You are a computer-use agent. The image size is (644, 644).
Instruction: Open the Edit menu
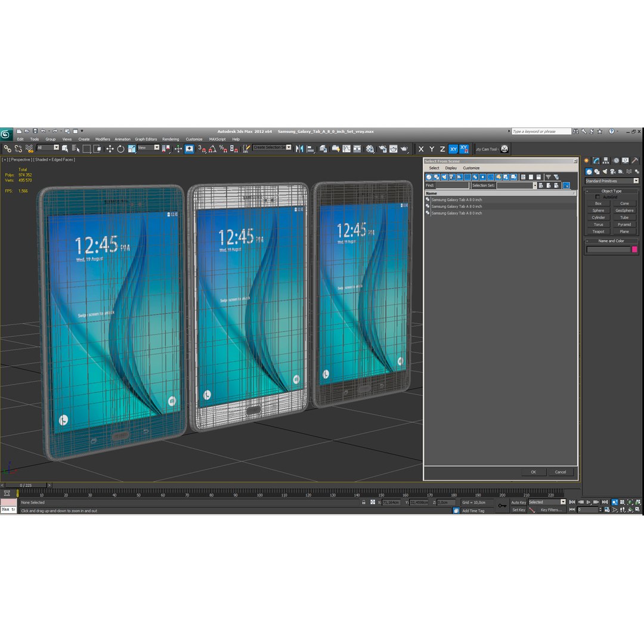[x=20, y=139]
